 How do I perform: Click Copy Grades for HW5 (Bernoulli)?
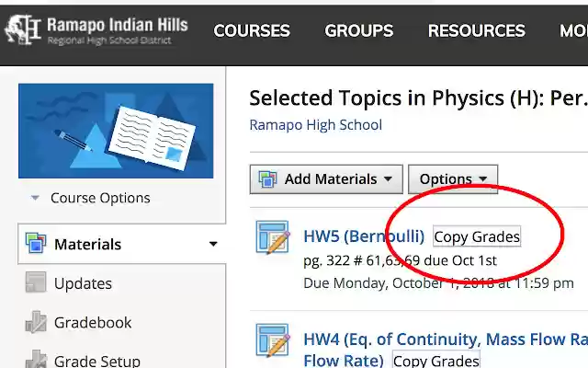point(477,236)
